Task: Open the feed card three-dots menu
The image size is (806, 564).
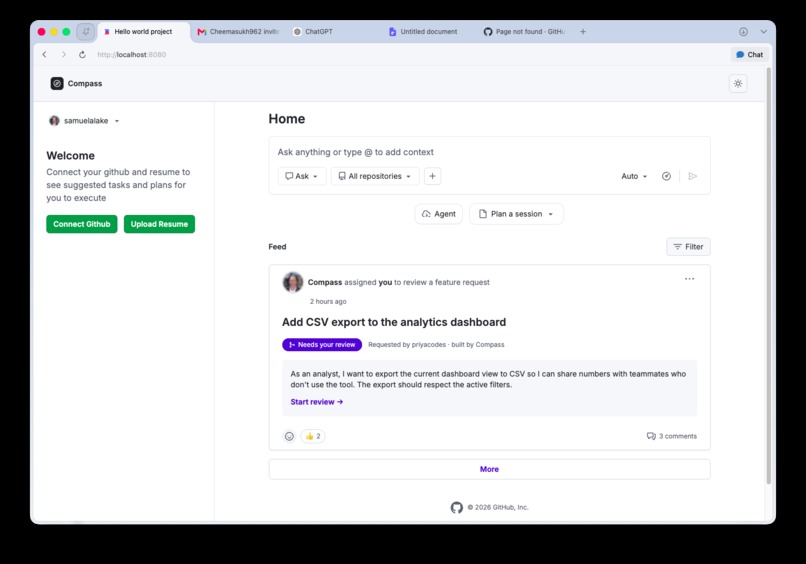Action: tap(689, 279)
